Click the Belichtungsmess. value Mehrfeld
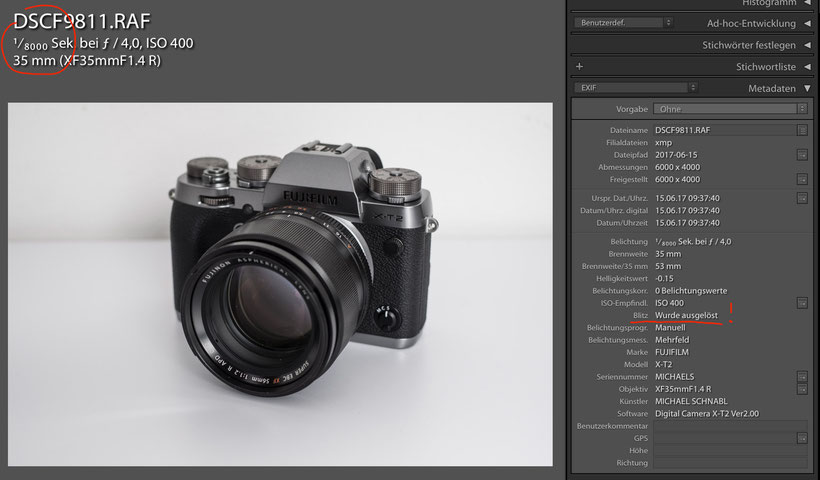Image resolution: width=820 pixels, height=480 pixels. (672, 340)
